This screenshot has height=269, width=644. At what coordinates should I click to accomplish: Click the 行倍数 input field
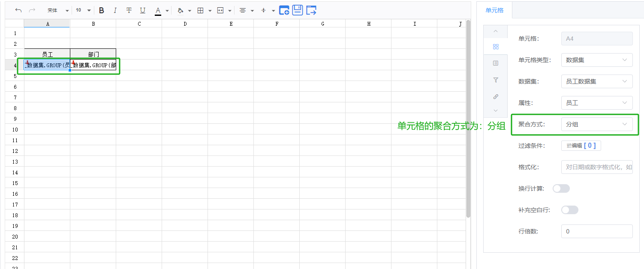pyautogui.click(x=597, y=231)
